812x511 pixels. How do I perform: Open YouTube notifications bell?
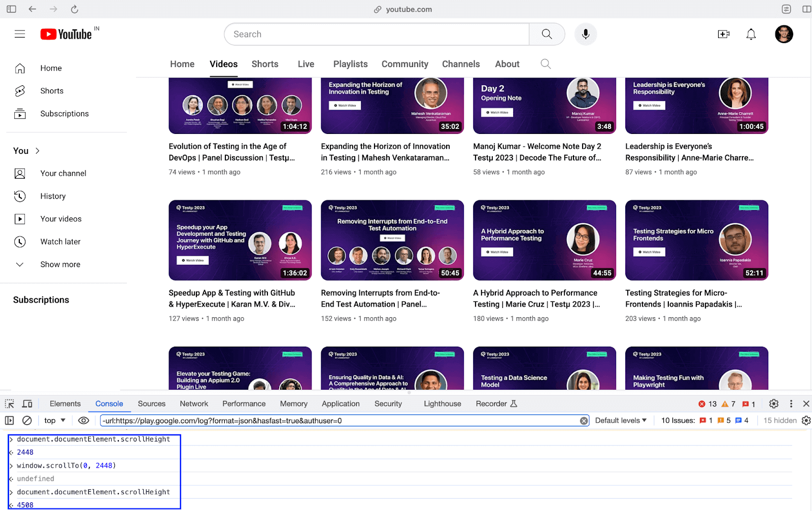click(x=751, y=34)
